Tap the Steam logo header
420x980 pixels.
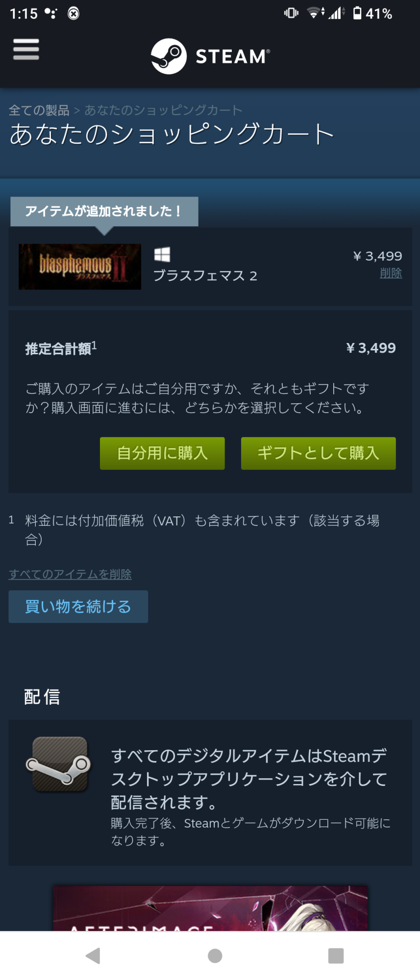(210, 56)
